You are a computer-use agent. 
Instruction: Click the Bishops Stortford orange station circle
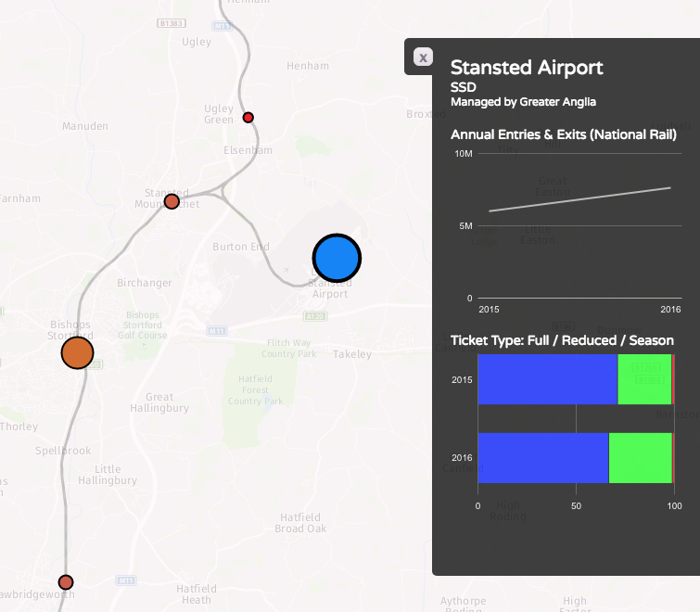coord(77,352)
